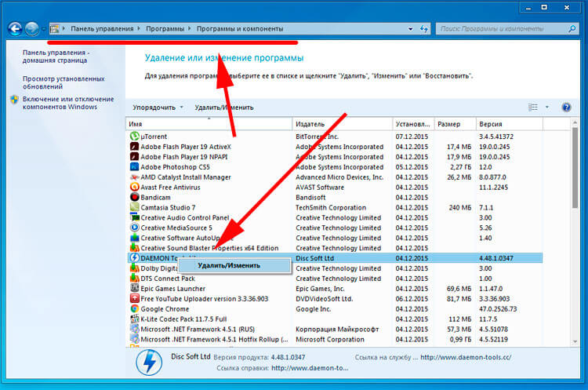The width and height of the screenshot is (588, 390).
Task: Select the Creative Sound Blaster Properties x64 Edition row
Action: [334, 248]
